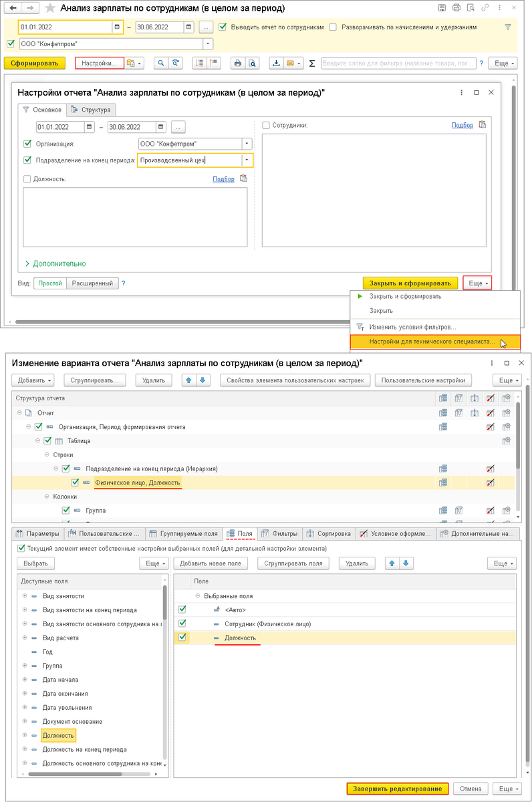Click the Сформировать button
Viewport: 532px width, 802px height.
(34, 63)
